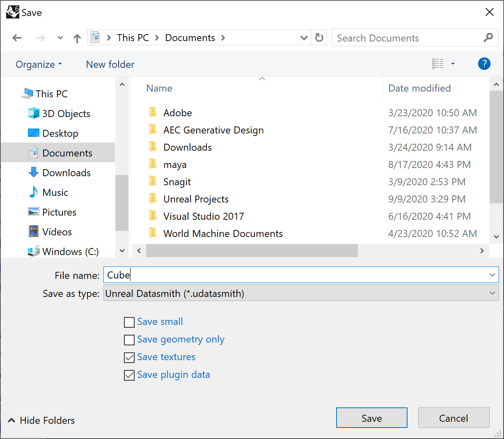504x439 pixels.
Task: Click the search magnifier icon
Action: tap(488, 38)
